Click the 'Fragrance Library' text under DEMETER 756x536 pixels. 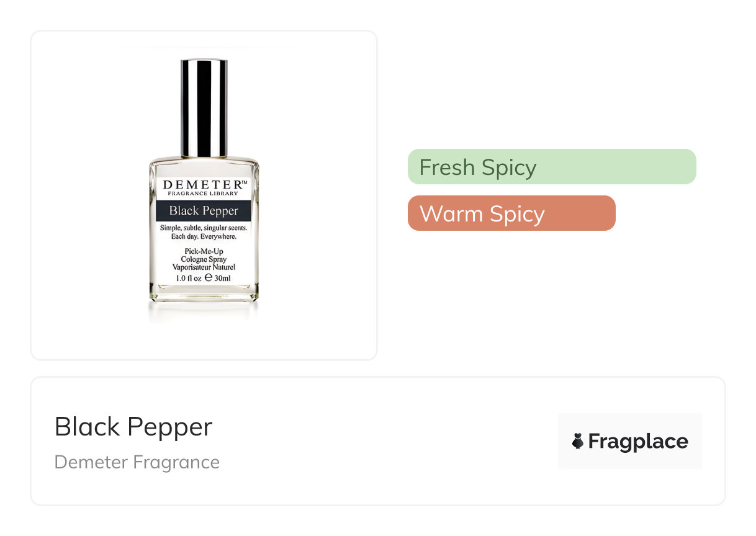coord(204,194)
